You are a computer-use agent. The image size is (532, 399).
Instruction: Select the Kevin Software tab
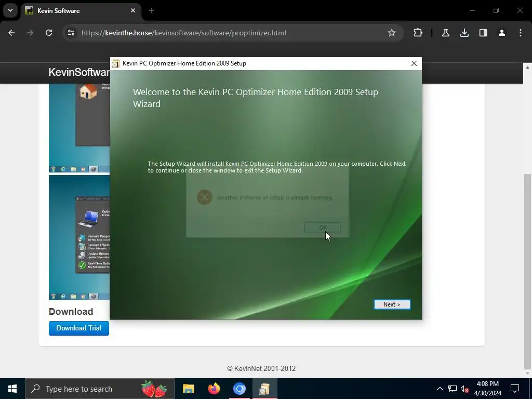pos(82,11)
